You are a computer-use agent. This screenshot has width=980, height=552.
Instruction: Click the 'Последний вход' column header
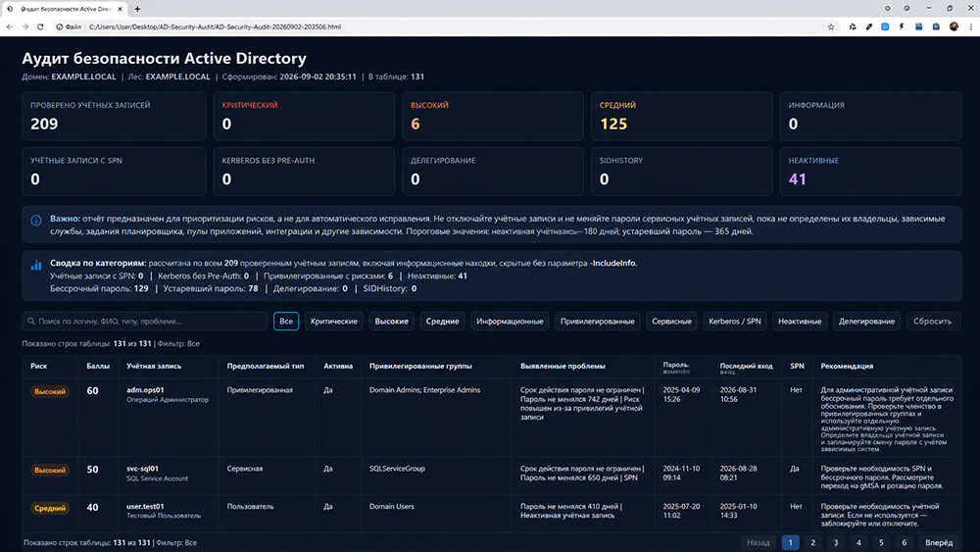[746, 367]
